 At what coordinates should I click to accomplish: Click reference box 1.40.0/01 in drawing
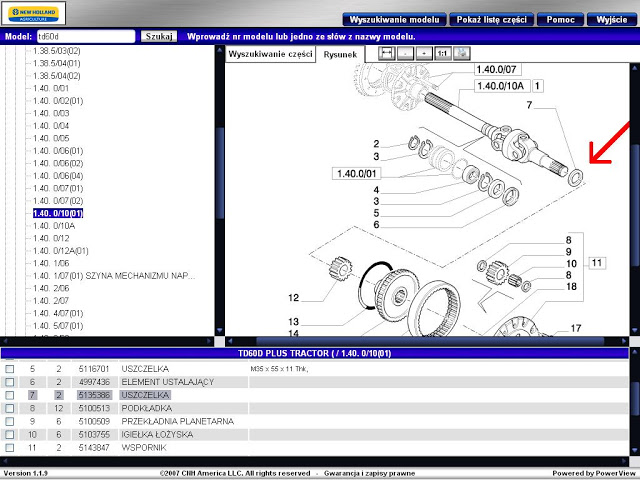click(x=359, y=173)
